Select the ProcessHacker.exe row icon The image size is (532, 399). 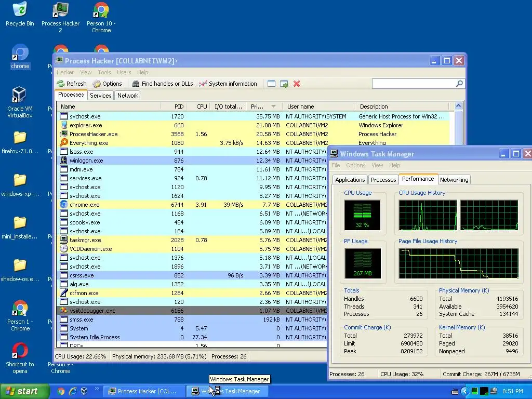pos(64,134)
